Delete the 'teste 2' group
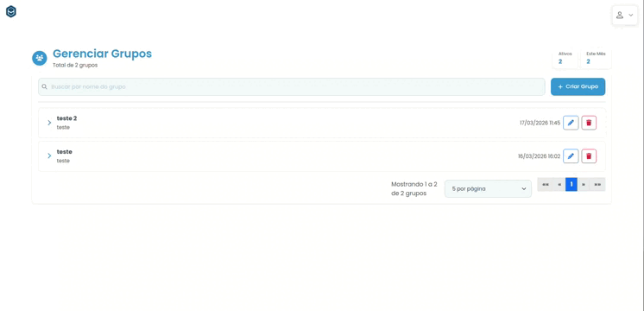Screen dimensions: 644x311 click(589, 123)
